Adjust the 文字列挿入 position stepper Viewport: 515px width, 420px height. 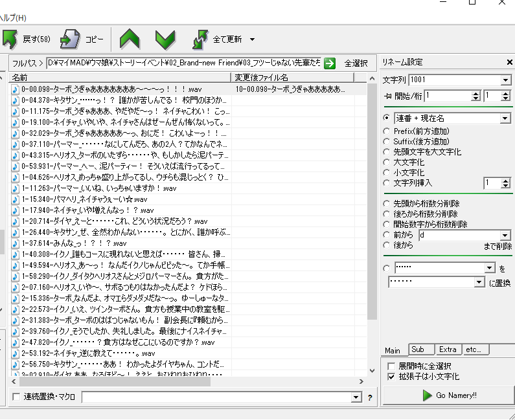tap(506, 183)
